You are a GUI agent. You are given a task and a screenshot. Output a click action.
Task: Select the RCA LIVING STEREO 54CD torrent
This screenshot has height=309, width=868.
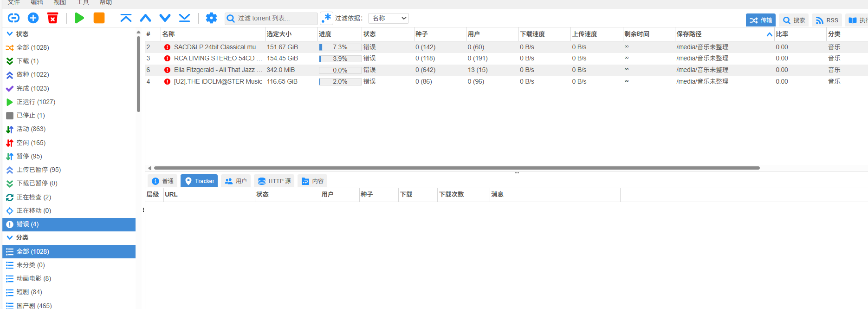click(506, 59)
